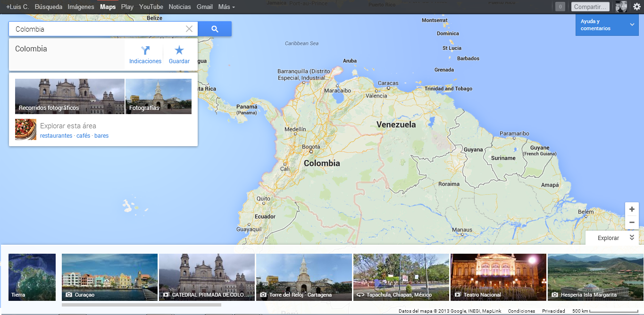
Task: Go to +Luis C. profile
Action: click(17, 7)
